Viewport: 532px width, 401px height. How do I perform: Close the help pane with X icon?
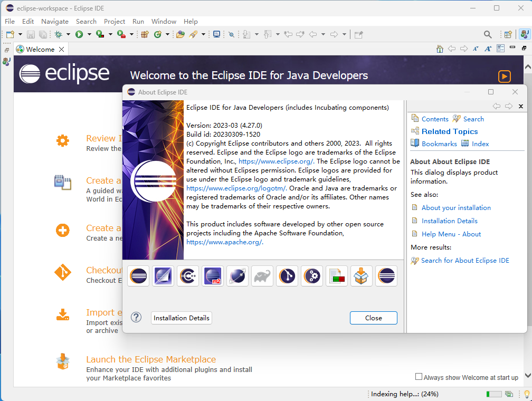tap(521, 106)
